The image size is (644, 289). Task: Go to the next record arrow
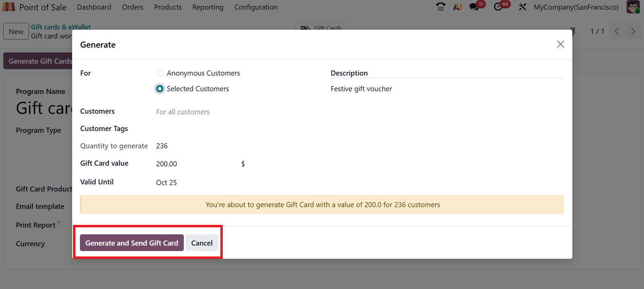click(x=633, y=32)
